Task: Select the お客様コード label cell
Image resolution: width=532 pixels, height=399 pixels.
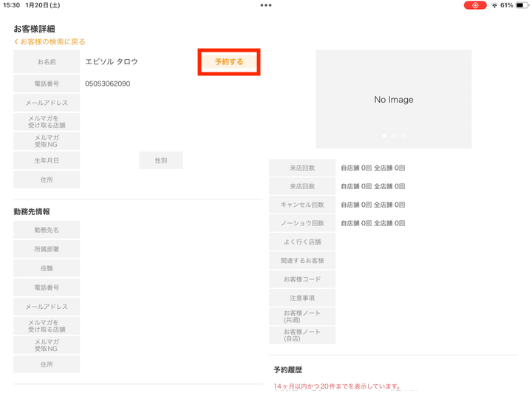Action: point(302,279)
